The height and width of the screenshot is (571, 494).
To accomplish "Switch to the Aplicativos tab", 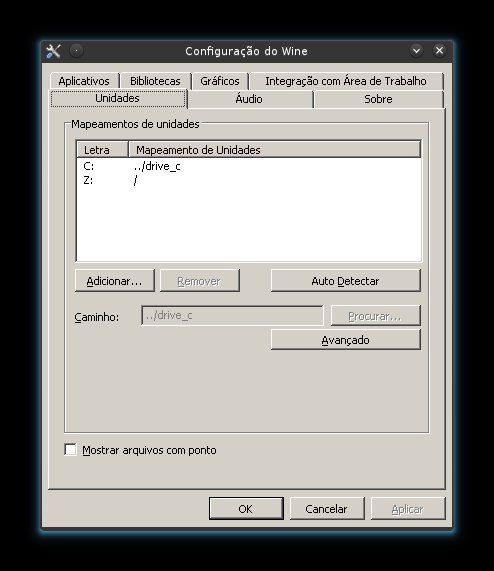I will [x=84, y=81].
